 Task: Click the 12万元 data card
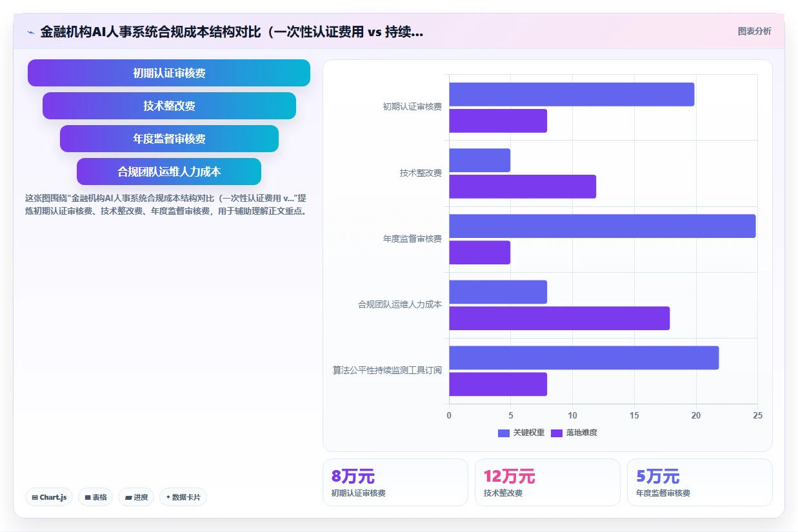point(548,482)
